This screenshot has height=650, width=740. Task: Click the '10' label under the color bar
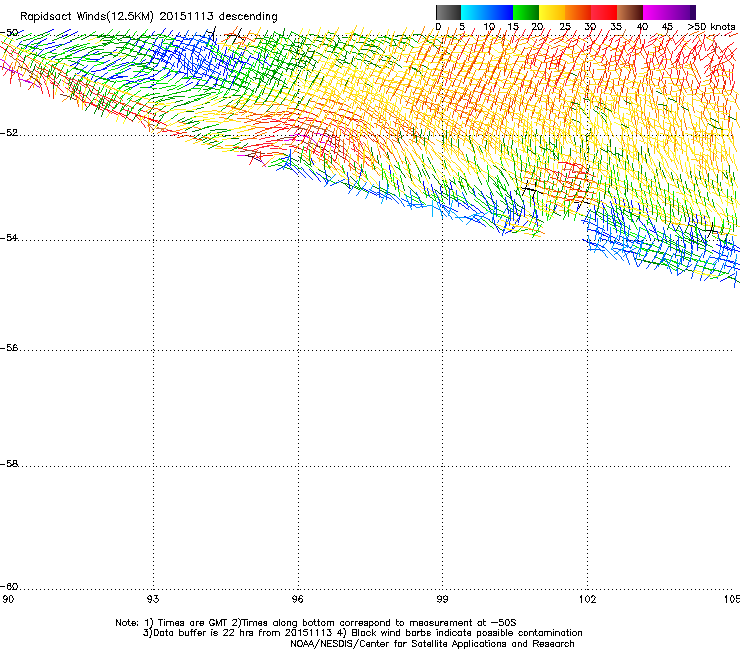[489, 27]
